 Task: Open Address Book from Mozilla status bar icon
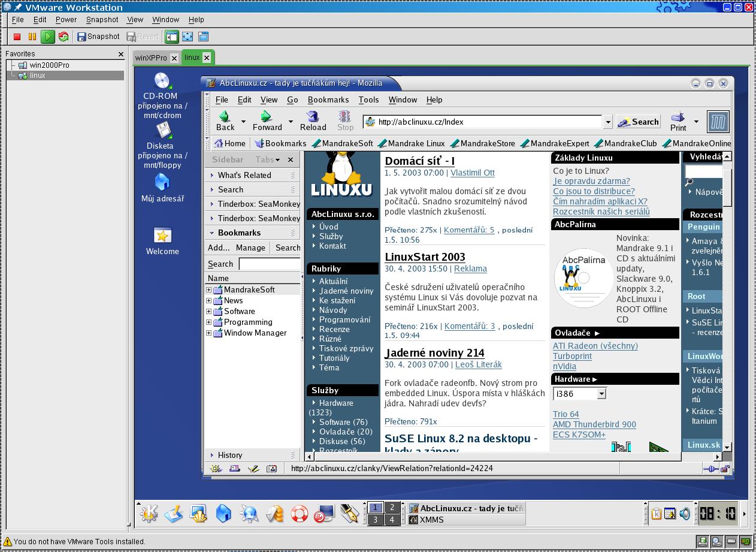(271, 469)
